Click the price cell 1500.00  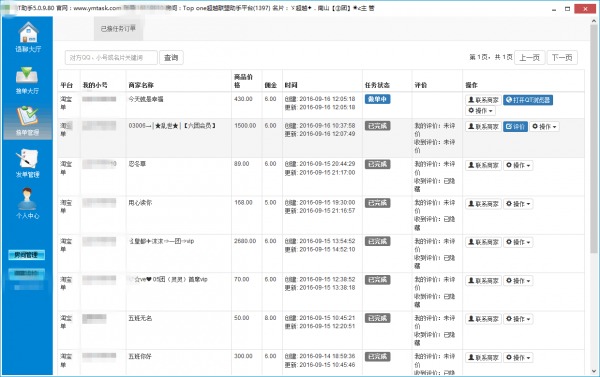[x=245, y=126]
